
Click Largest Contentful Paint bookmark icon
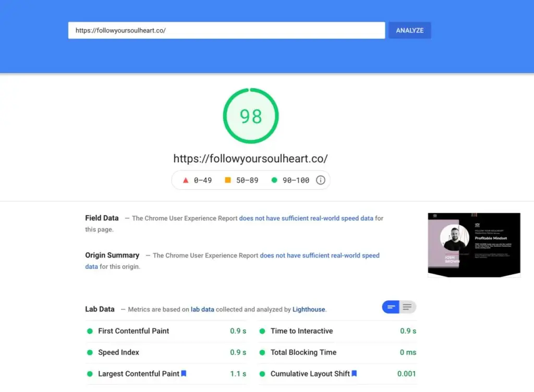184,373
